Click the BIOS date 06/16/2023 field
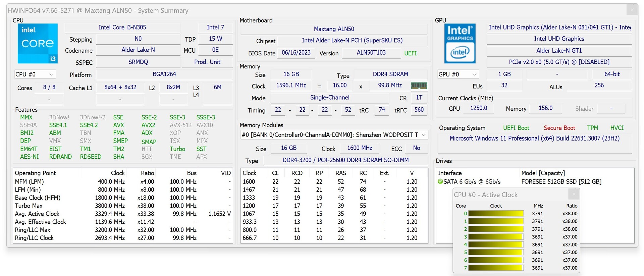 (296, 53)
